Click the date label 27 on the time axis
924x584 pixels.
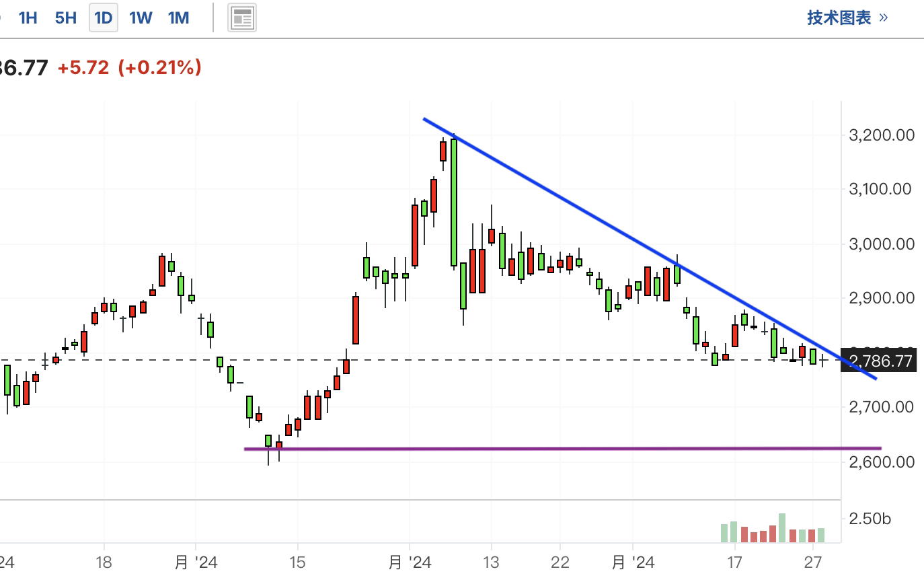[814, 562]
